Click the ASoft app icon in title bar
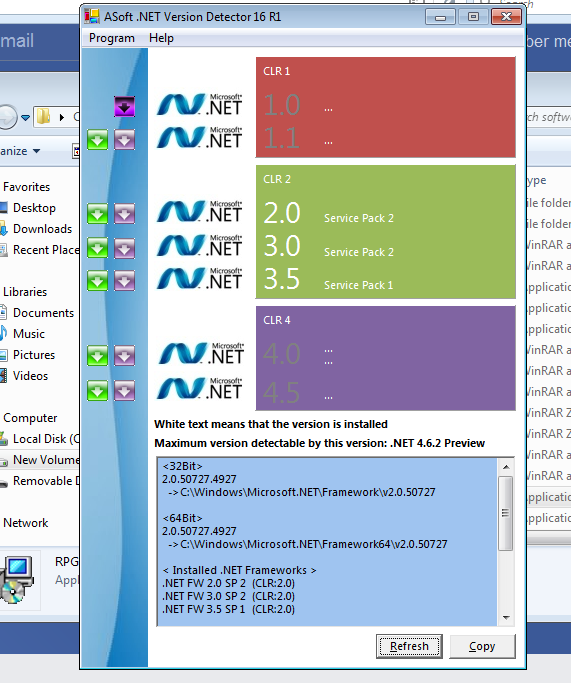 91,17
